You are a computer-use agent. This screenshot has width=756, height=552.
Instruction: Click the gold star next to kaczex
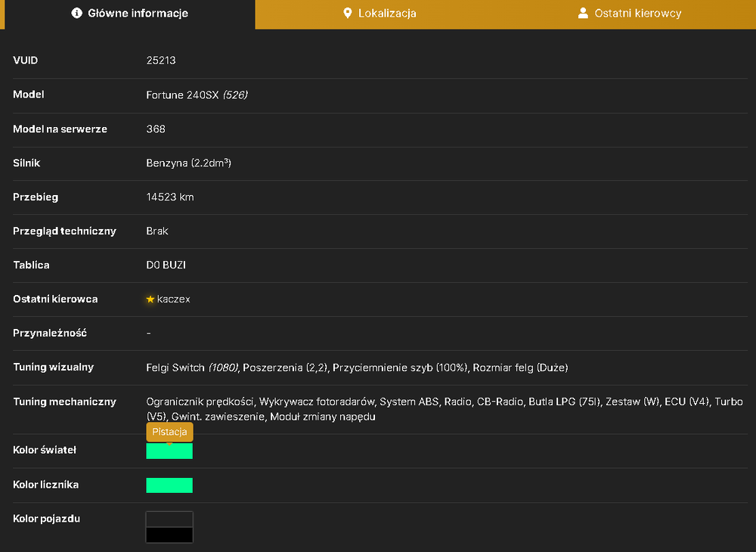[150, 299]
